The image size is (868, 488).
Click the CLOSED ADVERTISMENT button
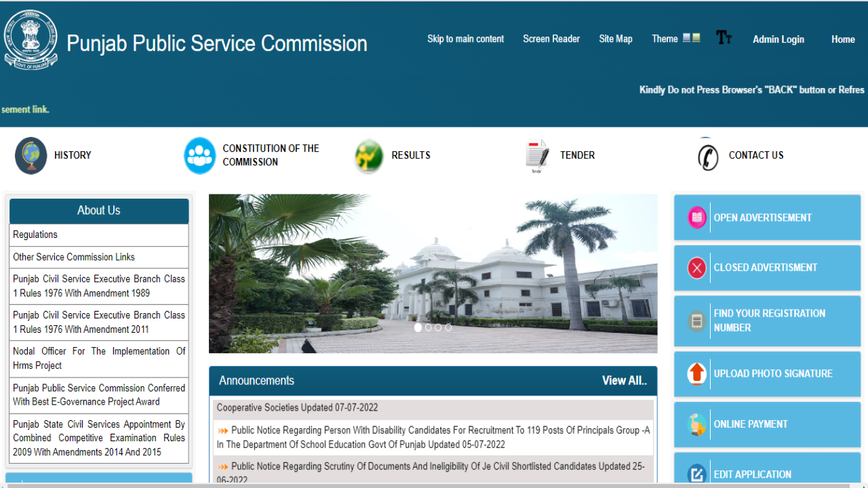click(x=767, y=268)
